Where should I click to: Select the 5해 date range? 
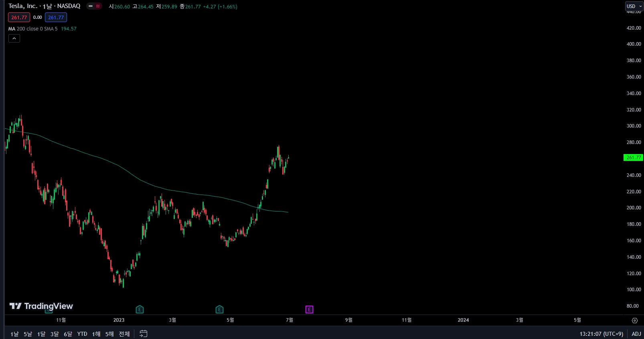click(109, 334)
